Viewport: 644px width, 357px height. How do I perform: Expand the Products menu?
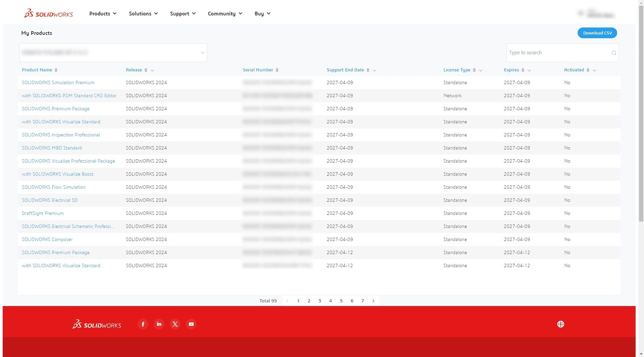[103, 14]
